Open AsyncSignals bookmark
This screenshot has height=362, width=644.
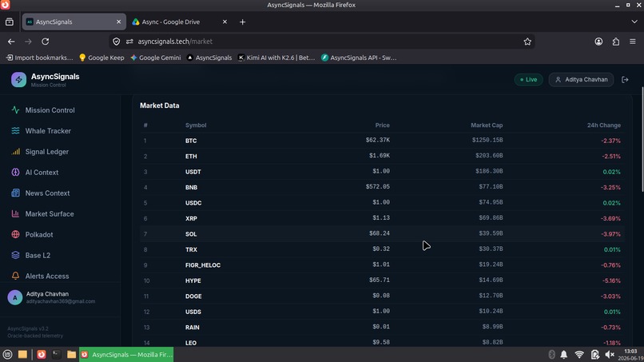[x=209, y=58]
